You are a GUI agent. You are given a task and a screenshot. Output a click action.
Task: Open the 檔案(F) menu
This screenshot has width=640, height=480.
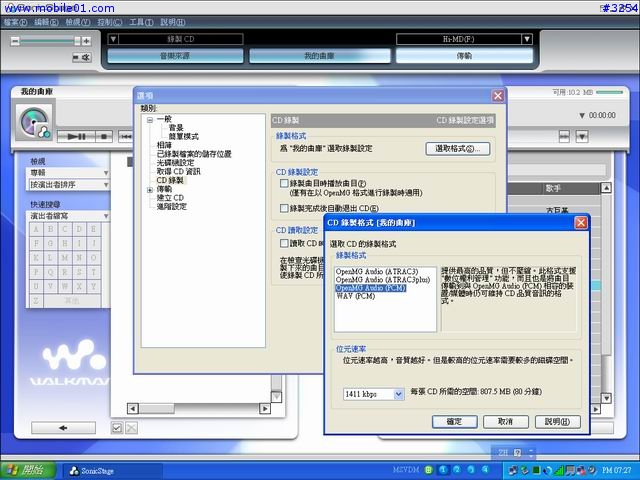tap(16, 22)
